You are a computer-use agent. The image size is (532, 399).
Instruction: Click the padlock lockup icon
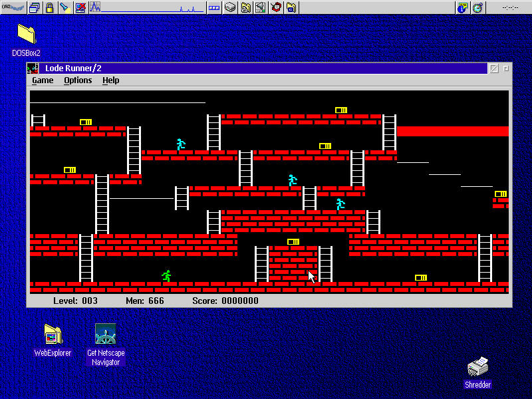49,7
